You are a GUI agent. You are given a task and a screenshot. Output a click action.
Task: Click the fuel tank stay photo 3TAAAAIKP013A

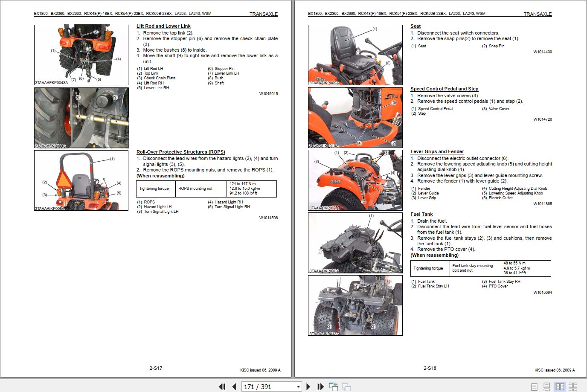(355, 305)
